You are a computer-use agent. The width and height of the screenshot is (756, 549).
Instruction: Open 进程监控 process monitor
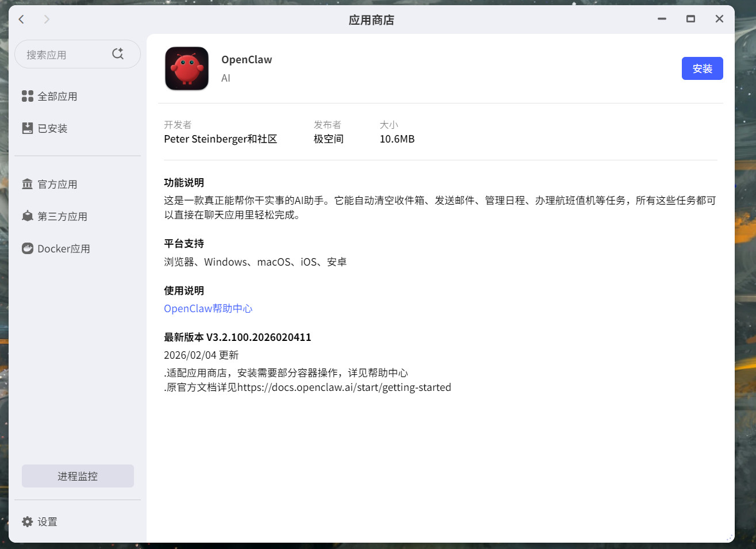coord(78,476)
